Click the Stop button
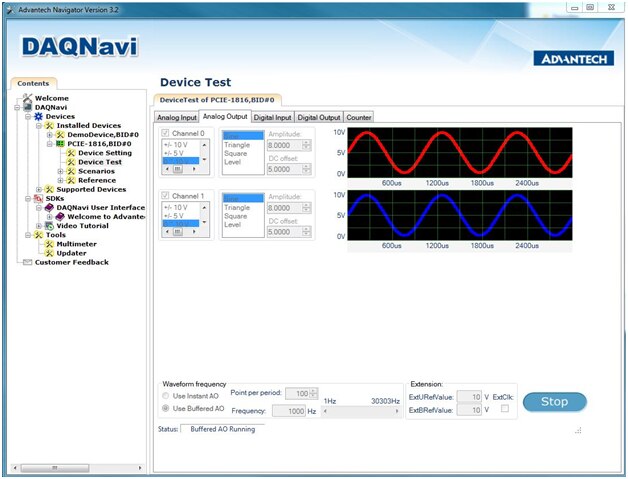Viewport: 628px width, 479px height. [x=555, y=402]
